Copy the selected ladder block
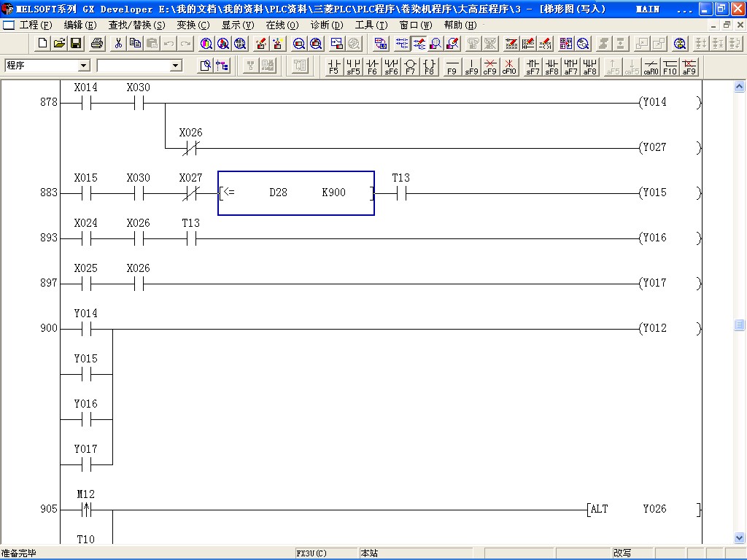The image size is (747, 560). click(x=135, y=44)
